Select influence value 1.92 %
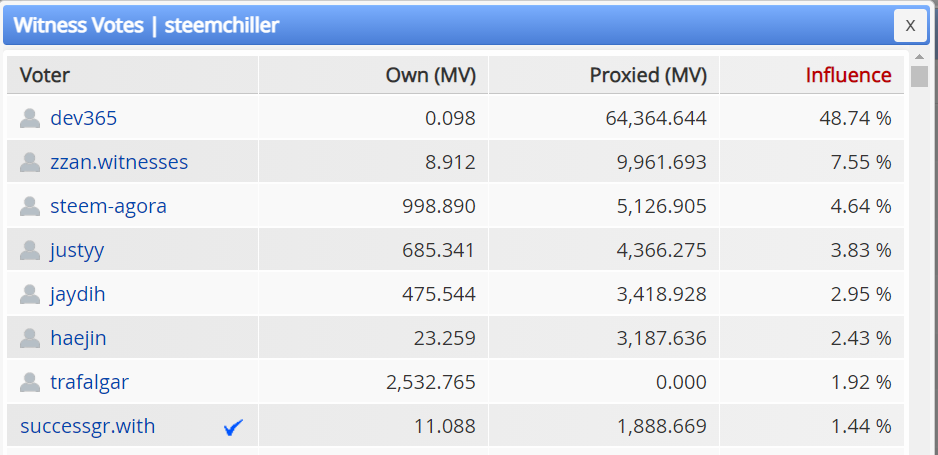The height and width of the screenshot is (455, 938). pos(861,382)
